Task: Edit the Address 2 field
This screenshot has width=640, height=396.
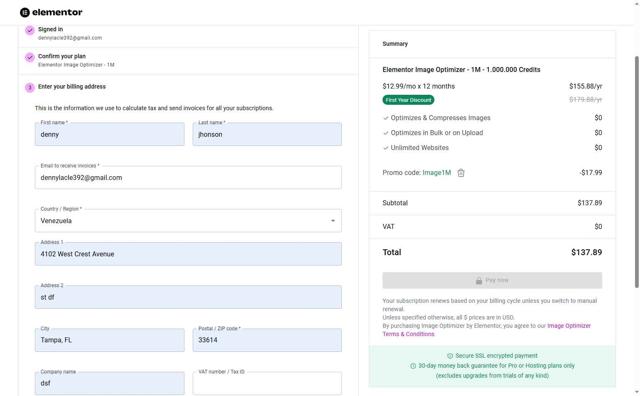Action: (x=188, y=297)
